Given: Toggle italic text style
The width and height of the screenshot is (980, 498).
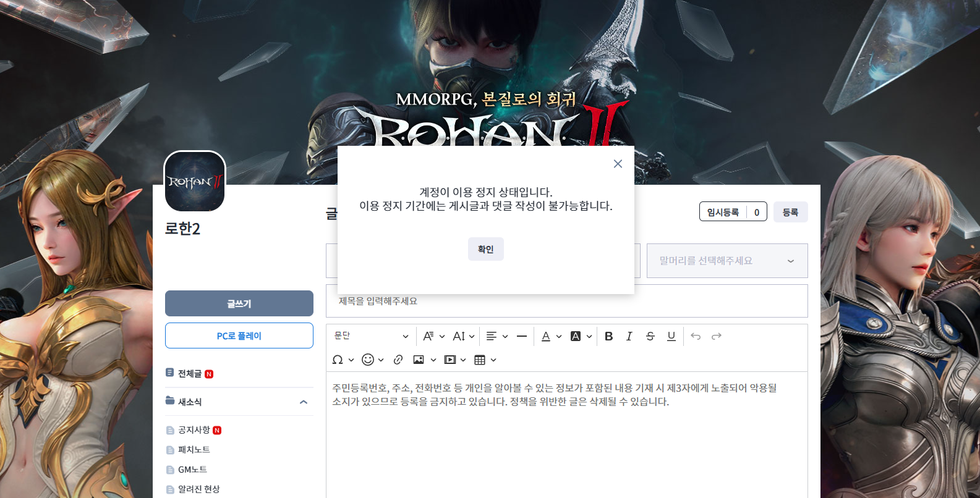Looking at the screenshot, I should tap(629, 336).
